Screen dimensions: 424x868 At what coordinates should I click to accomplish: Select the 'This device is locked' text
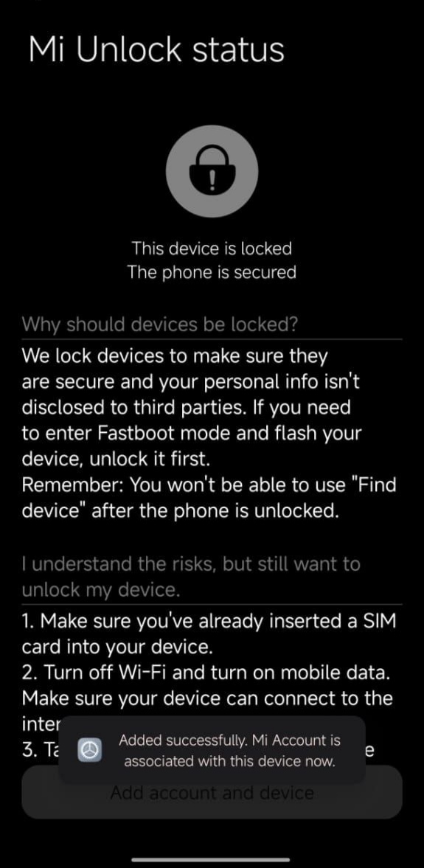(x=212, y=248)
